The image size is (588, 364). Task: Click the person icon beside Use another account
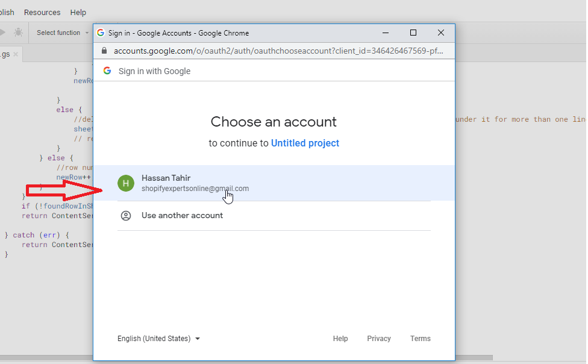(x=126, y=216)
